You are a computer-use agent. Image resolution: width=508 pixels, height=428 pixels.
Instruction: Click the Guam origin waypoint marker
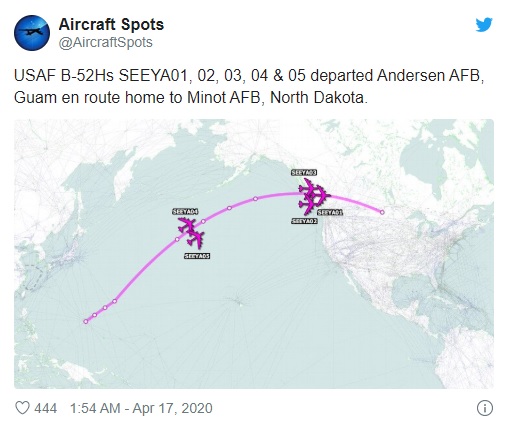tap(86, 322)
